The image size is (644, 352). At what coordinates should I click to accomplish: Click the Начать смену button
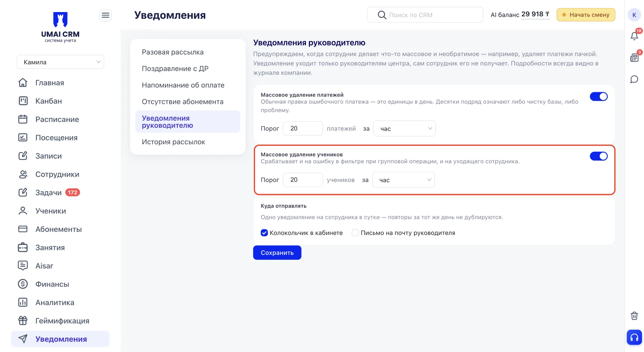586,15
